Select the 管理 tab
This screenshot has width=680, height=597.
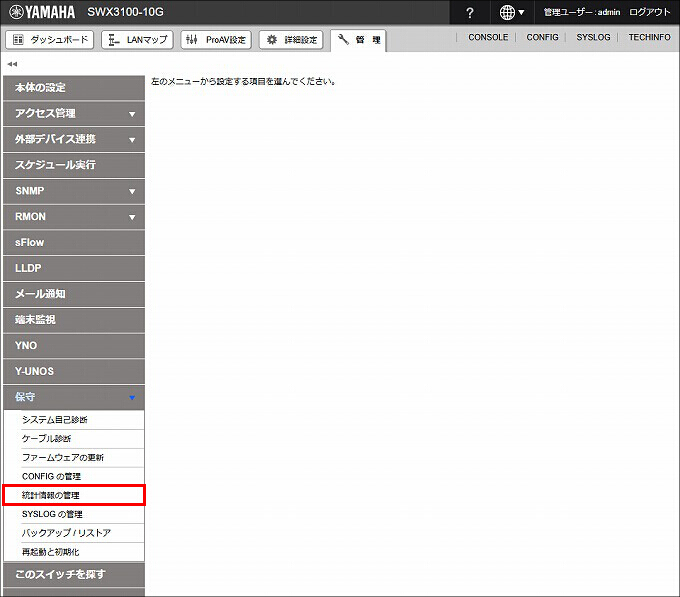point(358,39)
